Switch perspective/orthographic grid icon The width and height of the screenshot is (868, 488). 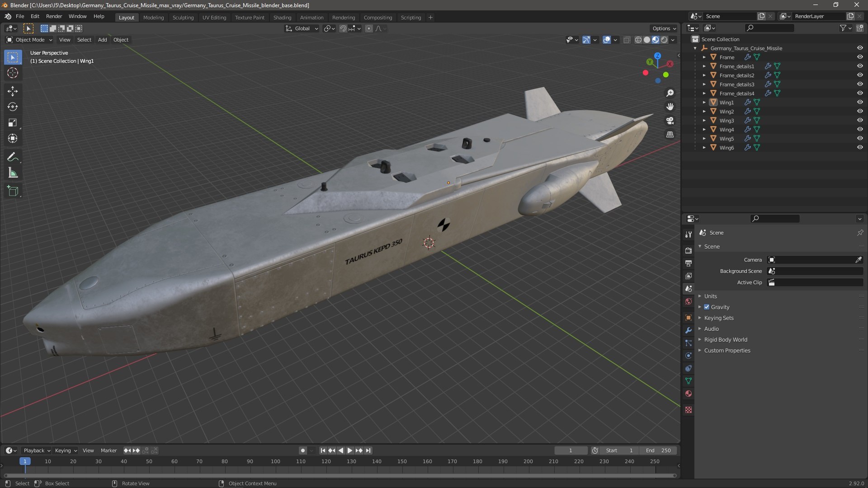tap(670, 135)
